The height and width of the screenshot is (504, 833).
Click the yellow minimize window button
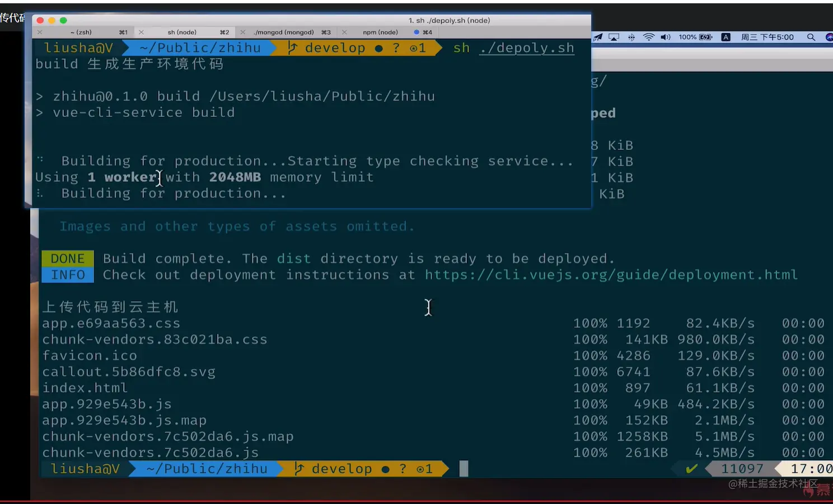52,20
